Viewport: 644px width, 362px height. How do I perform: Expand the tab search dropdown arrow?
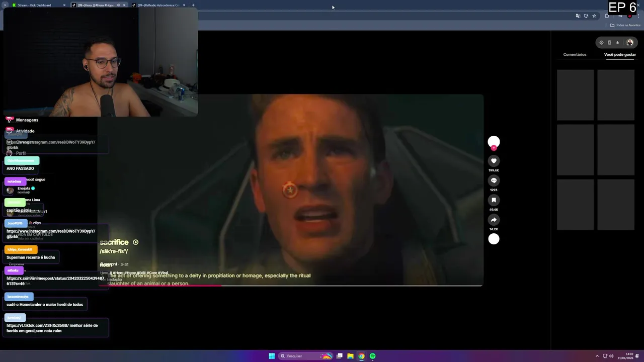click(5, 5)
